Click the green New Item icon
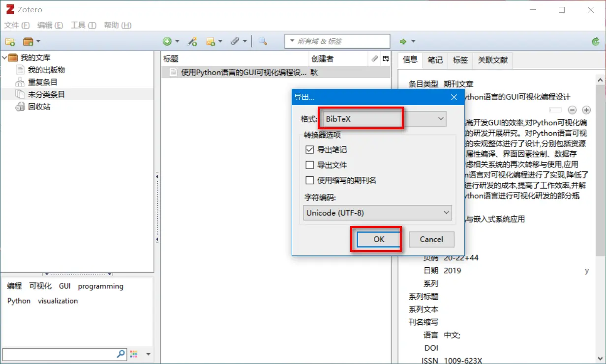Image resolution: width=606 pixels, height=364 pixels. 167,42
